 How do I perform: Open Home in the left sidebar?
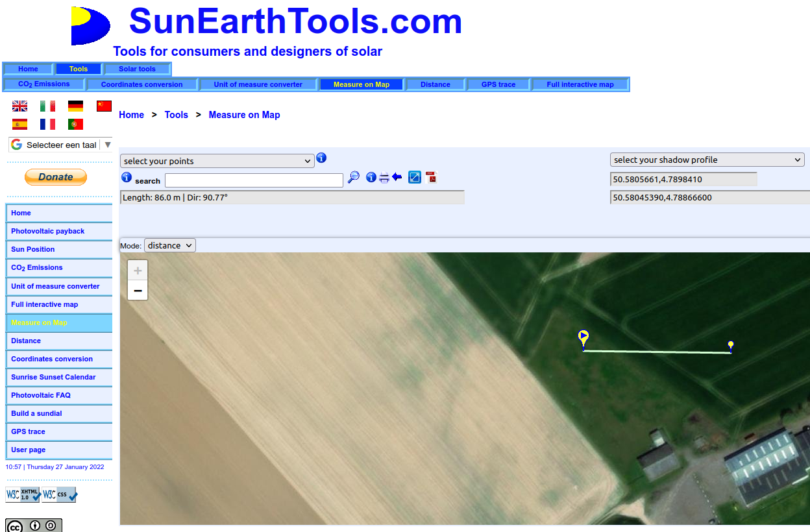click(x=59, y=213)
